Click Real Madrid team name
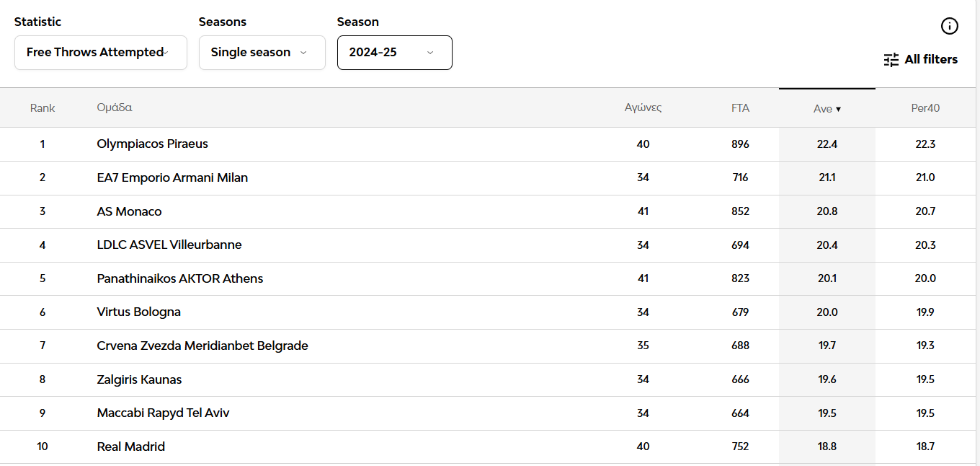This screenshot has height=466, width=980. point(131,447)
